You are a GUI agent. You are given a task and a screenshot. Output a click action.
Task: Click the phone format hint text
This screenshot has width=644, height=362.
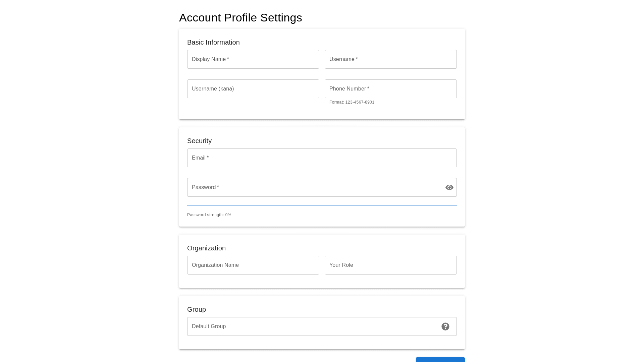pyautogui.click(x=352, y=102)
